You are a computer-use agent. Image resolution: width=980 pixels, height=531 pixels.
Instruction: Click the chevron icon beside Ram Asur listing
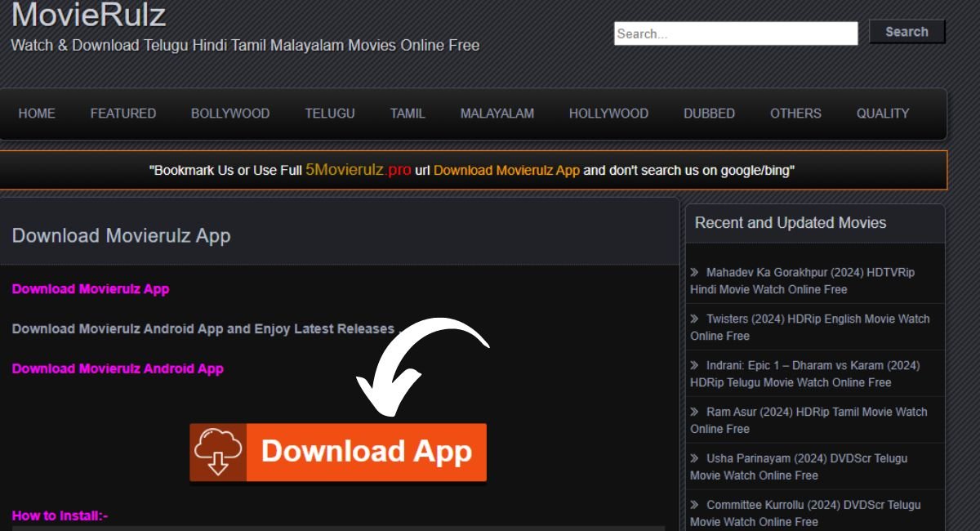[695, 412]
